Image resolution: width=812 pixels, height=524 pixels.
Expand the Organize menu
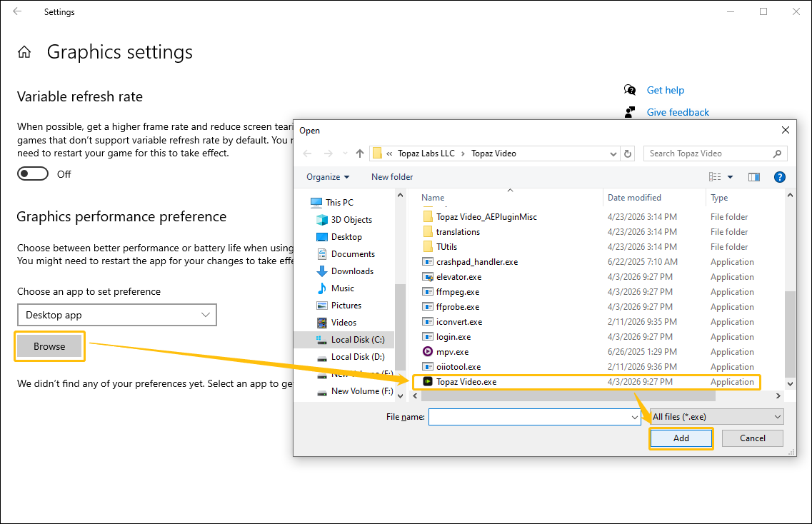(327, 176)
